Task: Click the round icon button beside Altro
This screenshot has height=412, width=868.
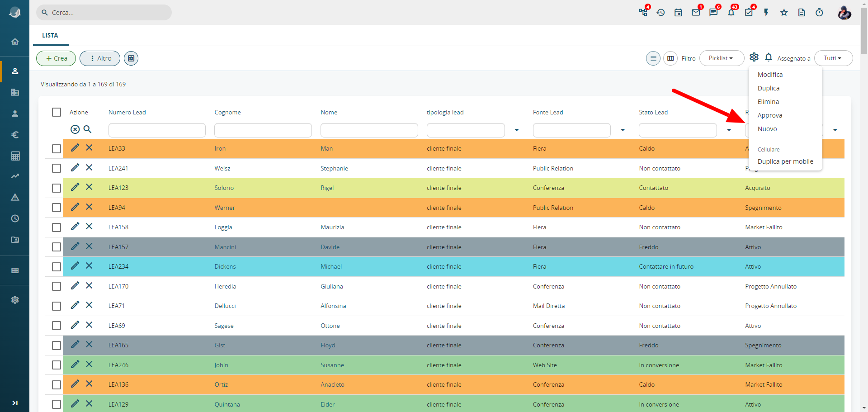Action: 131,58
